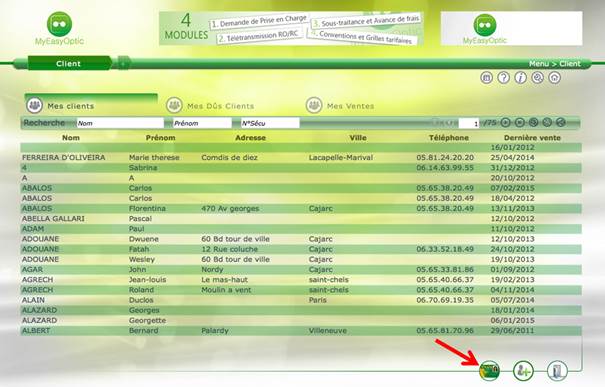
Task: Open the magnifier search icon in the toolbar
Action: (x=537, y=78)
